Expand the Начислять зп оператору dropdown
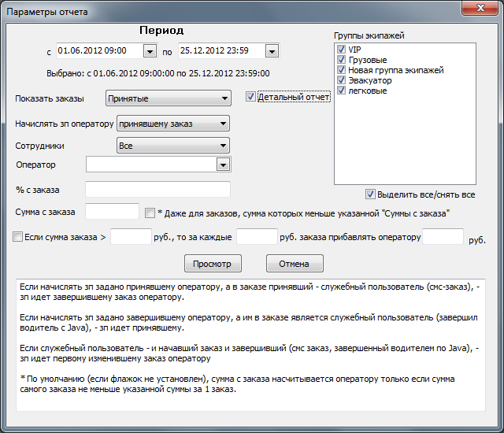 [224, 124]
